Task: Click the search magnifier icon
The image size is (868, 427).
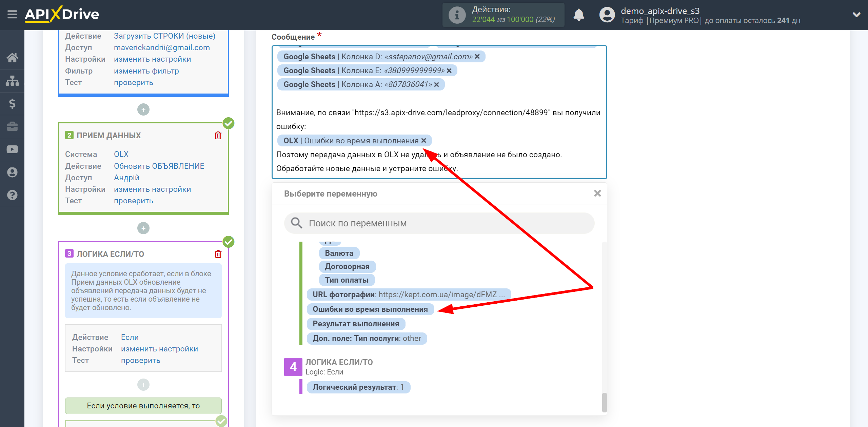Action: click(x=296, y=223)
